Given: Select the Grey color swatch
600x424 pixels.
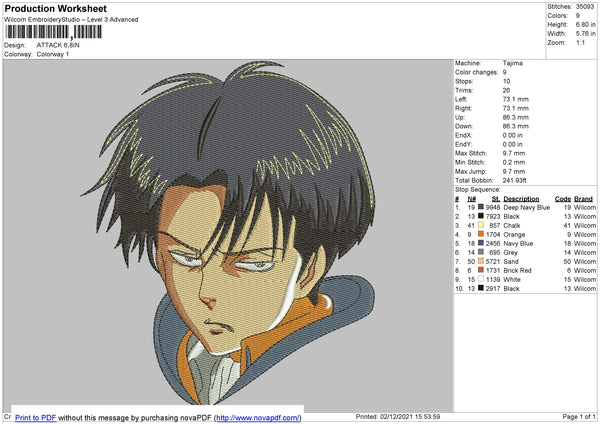Looking at the screenshot, I should click(481, 252).
